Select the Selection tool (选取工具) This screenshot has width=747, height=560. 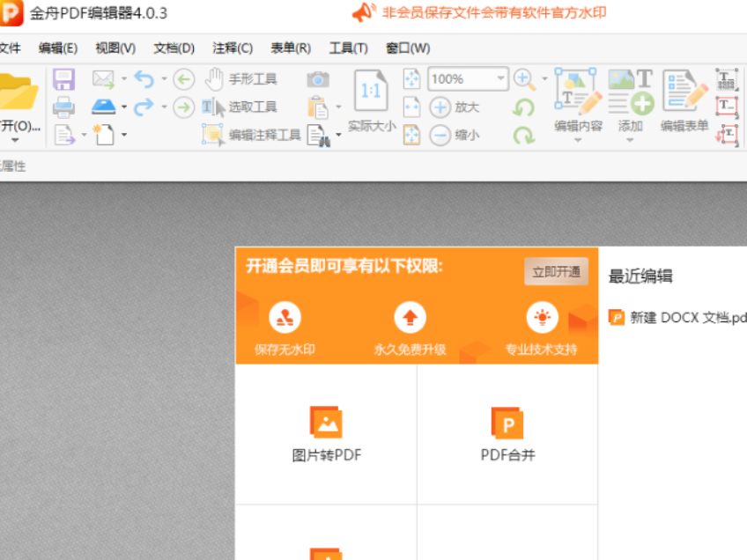(240, 107)
